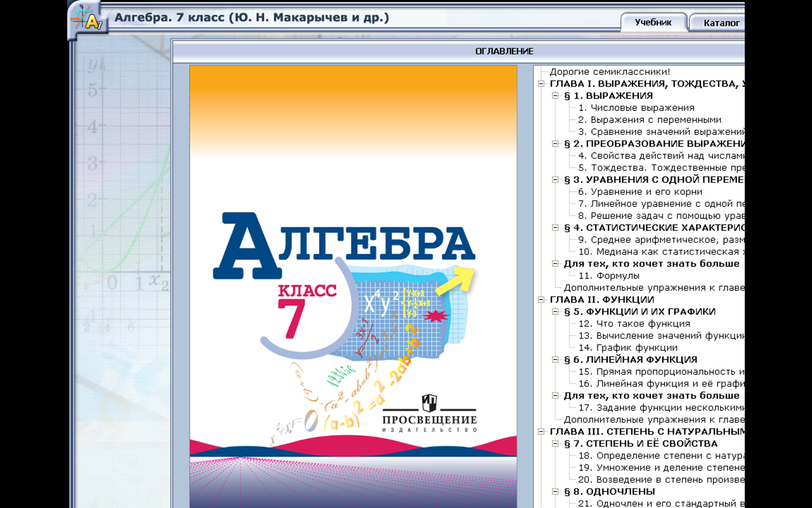The image size is (812, 508).
Task: Select § 2. ПРЕОБРАЗОВАНИЕ ВЫРАЖЕНИЙ title
Action: click(654, 144)
